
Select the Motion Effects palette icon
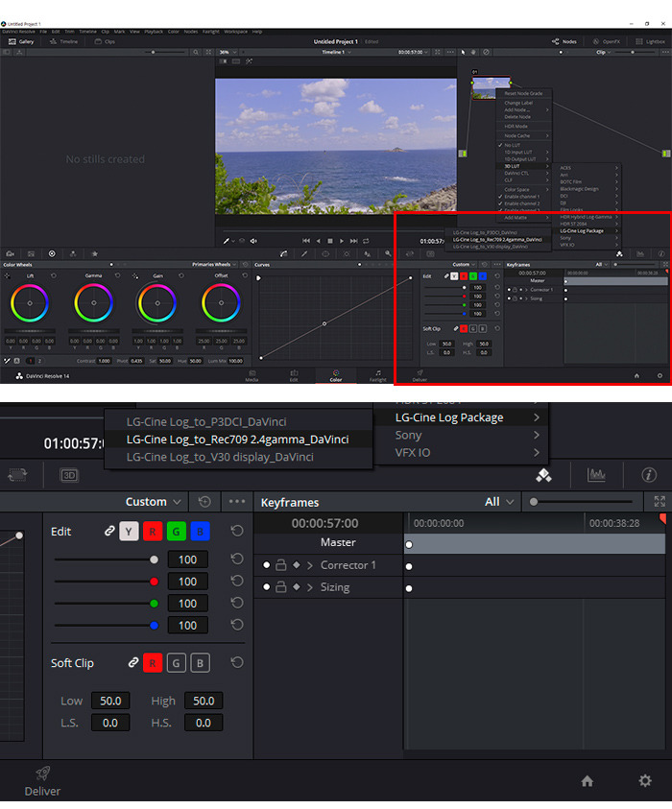[x=94, y=254]
